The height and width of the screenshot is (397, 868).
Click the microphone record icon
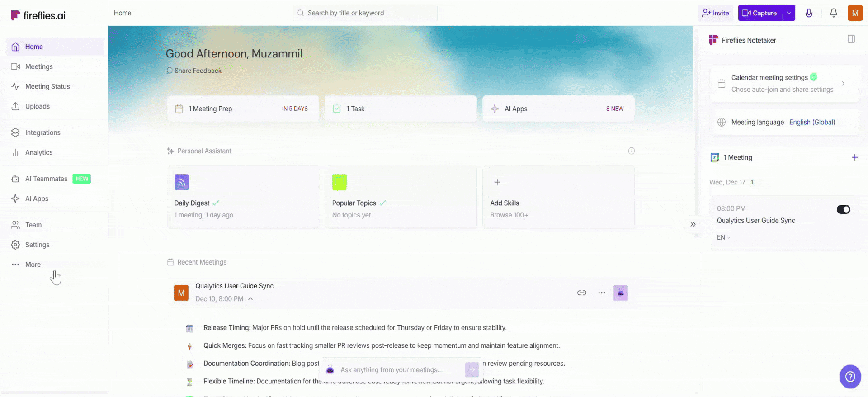pyautogui.click(x=809, y=13)
